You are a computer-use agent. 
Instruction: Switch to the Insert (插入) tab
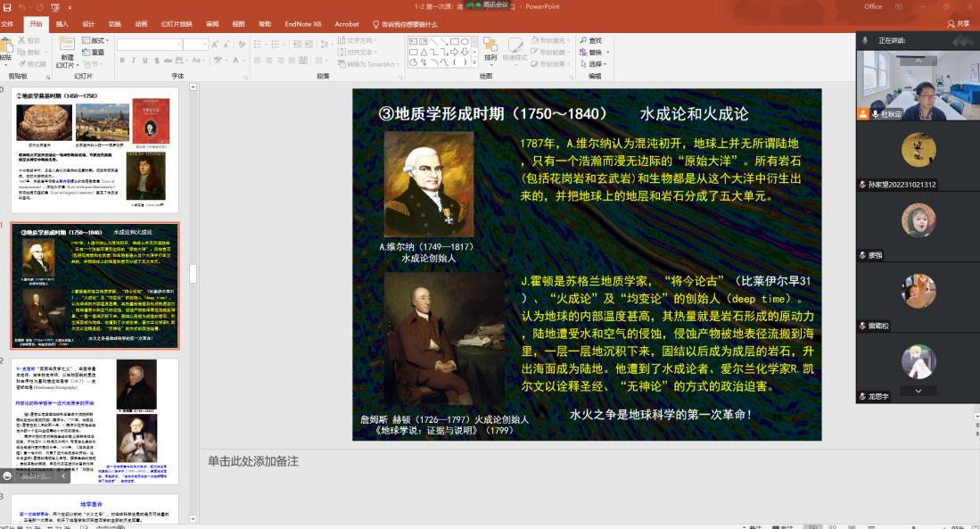(x=62, y=24)
